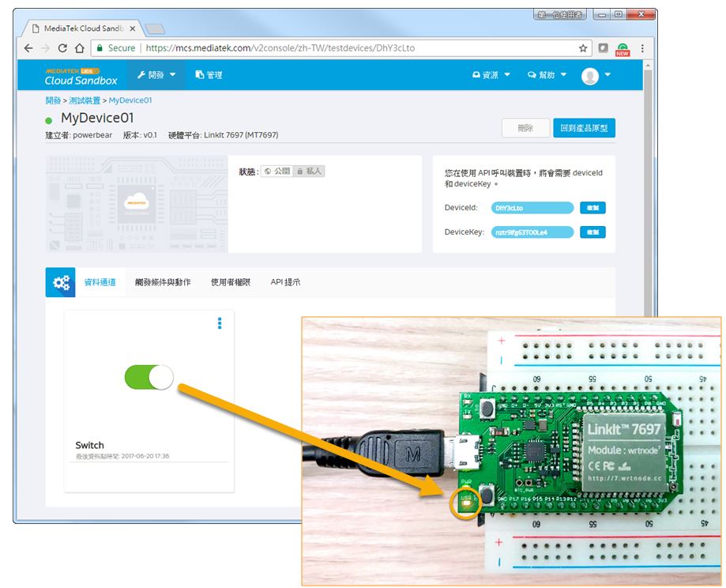Reload the page in the browser
Viewport: 726px width, 588px height.
(x=63, y=48)
